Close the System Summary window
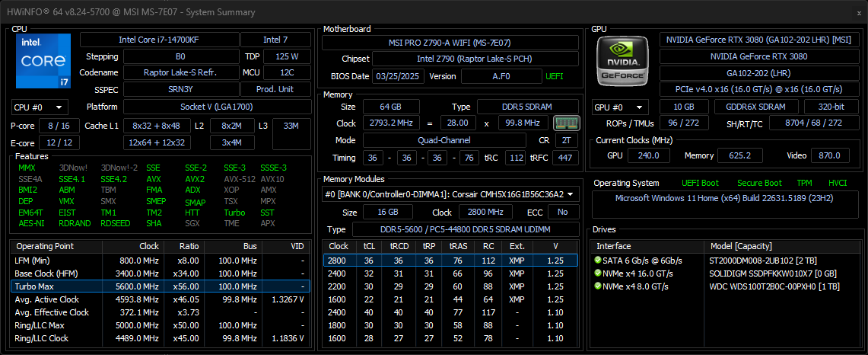The image size is (868, 355). 859,12
